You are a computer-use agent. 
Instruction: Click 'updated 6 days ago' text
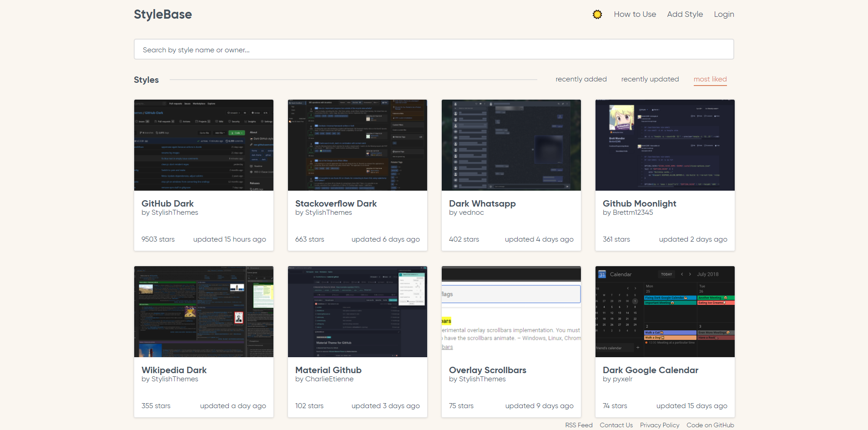click(385, 239)
